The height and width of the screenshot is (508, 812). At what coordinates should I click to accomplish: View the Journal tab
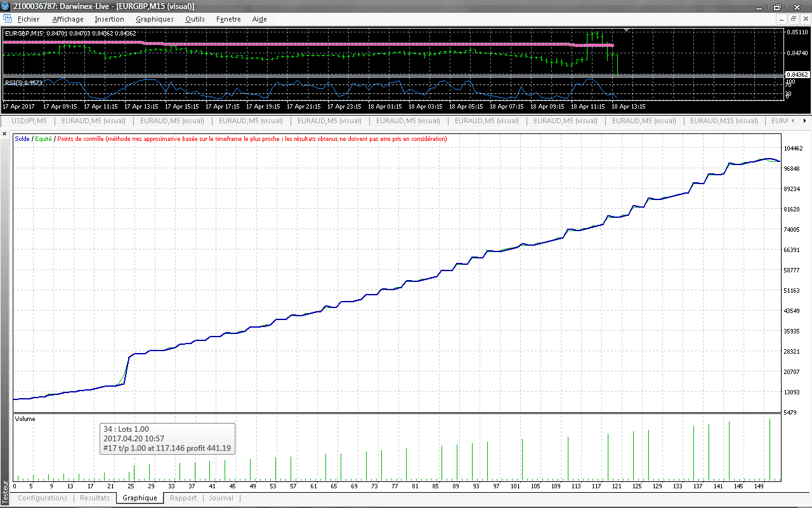click(x=221, y=498)
